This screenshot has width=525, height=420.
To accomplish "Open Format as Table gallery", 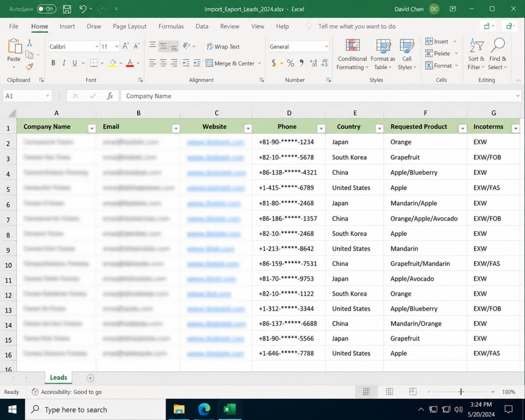I will pos(383,55).
